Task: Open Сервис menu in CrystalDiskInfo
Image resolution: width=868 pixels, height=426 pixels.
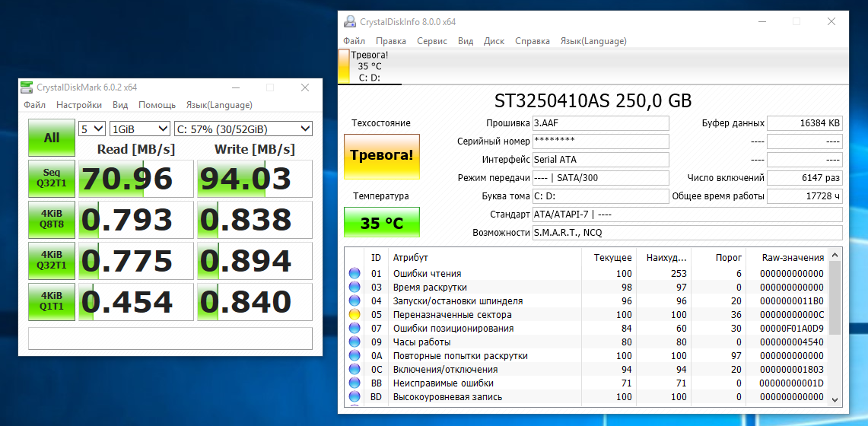Action: pyautogui.click(x=432, y=41)
